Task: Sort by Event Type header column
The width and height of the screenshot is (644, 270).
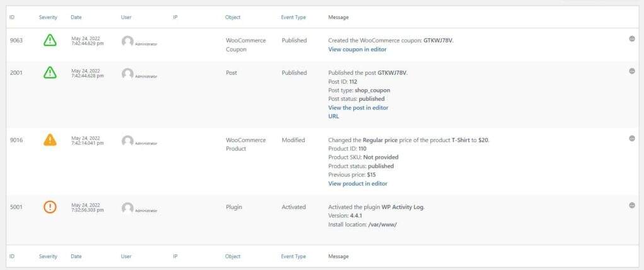Action: (x=293, y=17)
